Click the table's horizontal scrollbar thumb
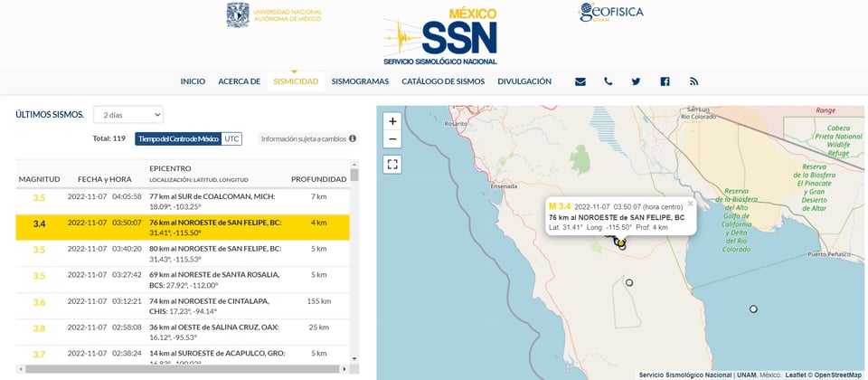 tap(182, 369)
